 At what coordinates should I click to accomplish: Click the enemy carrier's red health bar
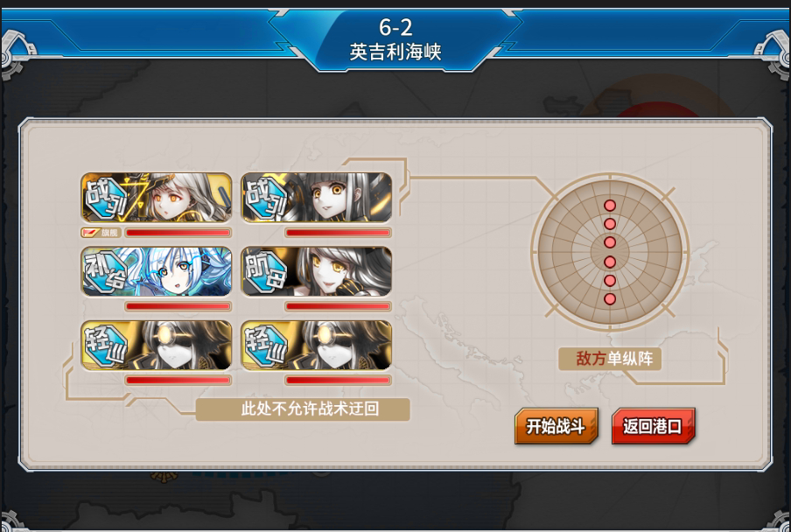point(338,306)
